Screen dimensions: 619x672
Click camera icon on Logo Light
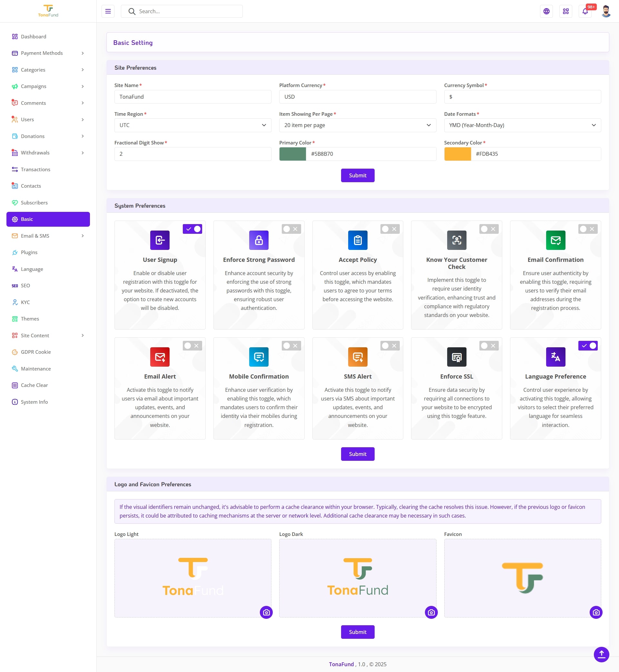coord(266,612)
